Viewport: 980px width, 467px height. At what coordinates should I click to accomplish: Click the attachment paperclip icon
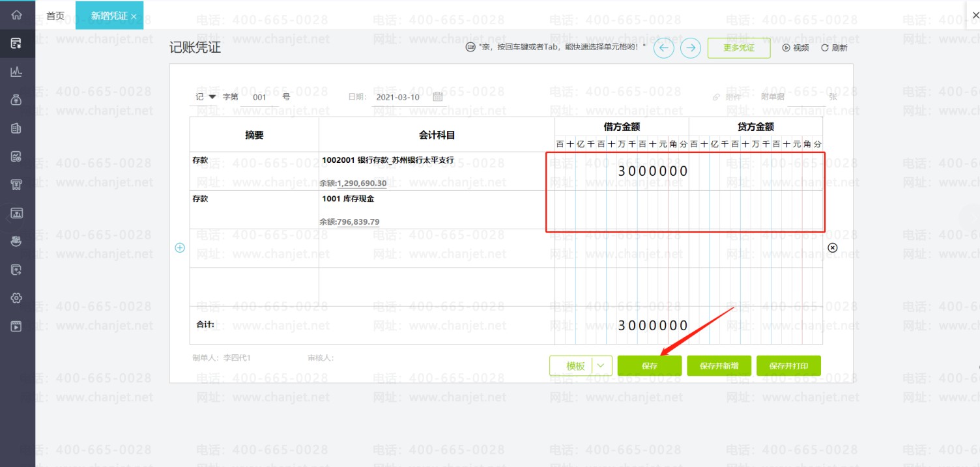click(716, 97)
